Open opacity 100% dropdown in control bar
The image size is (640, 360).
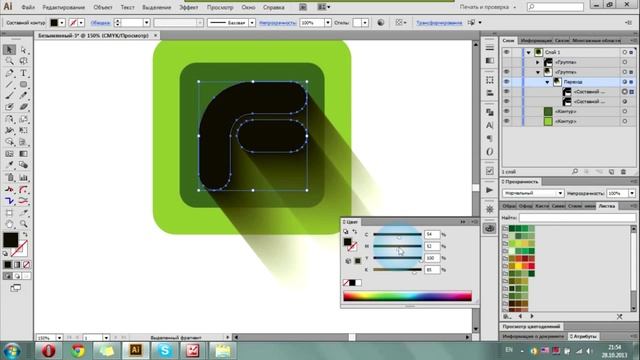pyautogui.click(x=328, y=23)
